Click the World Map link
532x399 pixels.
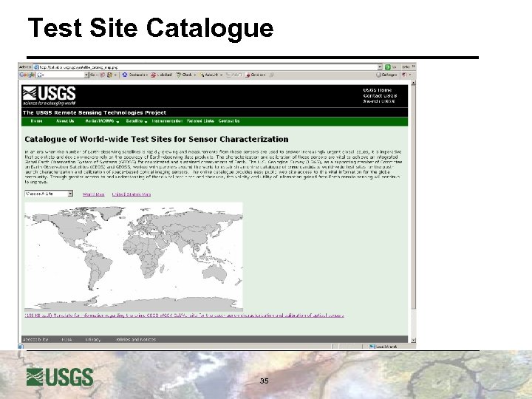(x=93, y=194)
